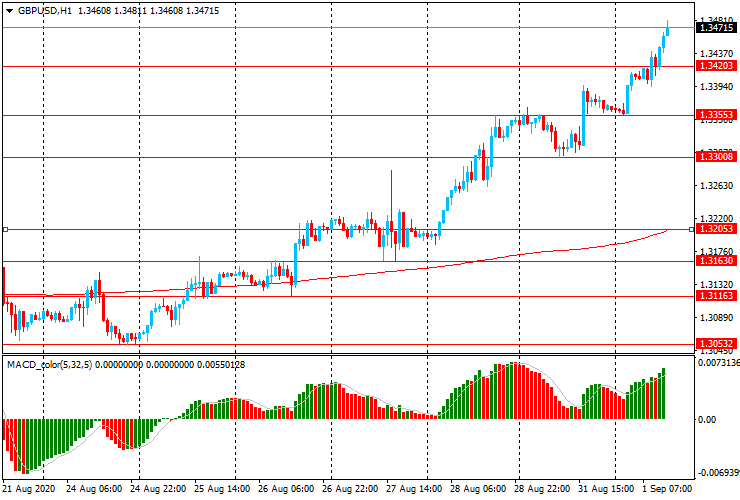The width and height of the screenshot is (740, 500).
Task: Click the 1.32200 price scale value
Action: click(717, 219)
